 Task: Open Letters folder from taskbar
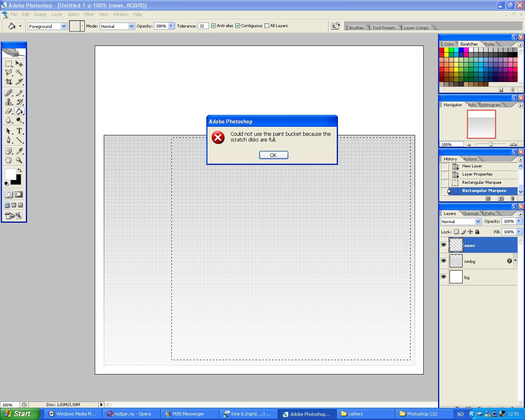[366, 414]
